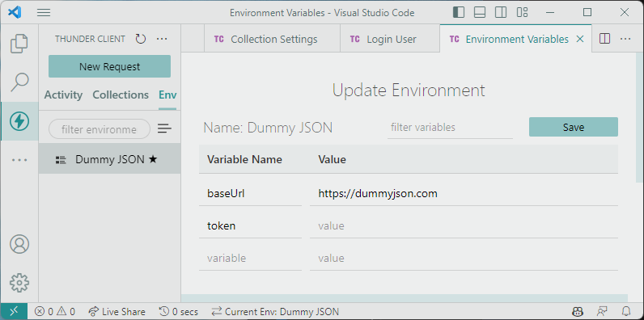The image size is (644, 320).
Task: Click the 0 secs timer status item
Action: pos(178,312)
